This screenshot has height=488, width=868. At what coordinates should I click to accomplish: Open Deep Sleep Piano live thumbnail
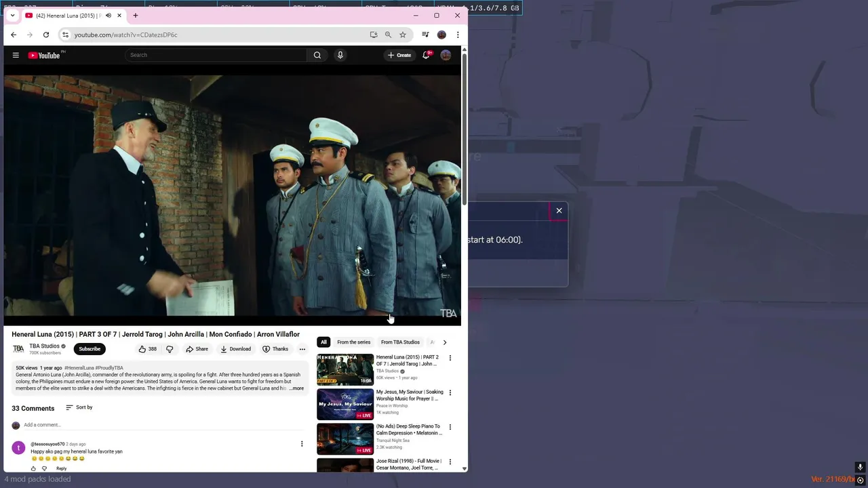tap(345, 439)
